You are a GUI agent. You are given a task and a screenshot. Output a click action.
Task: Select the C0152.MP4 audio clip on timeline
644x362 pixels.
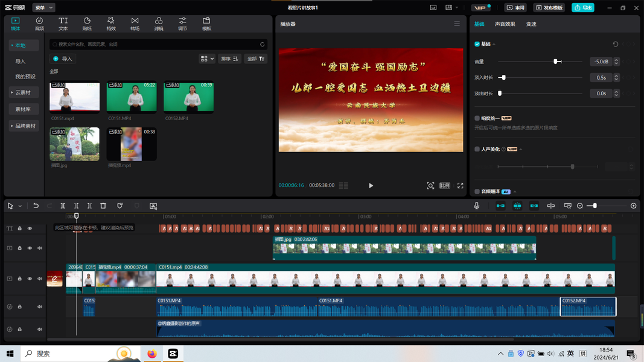point(588,306)
